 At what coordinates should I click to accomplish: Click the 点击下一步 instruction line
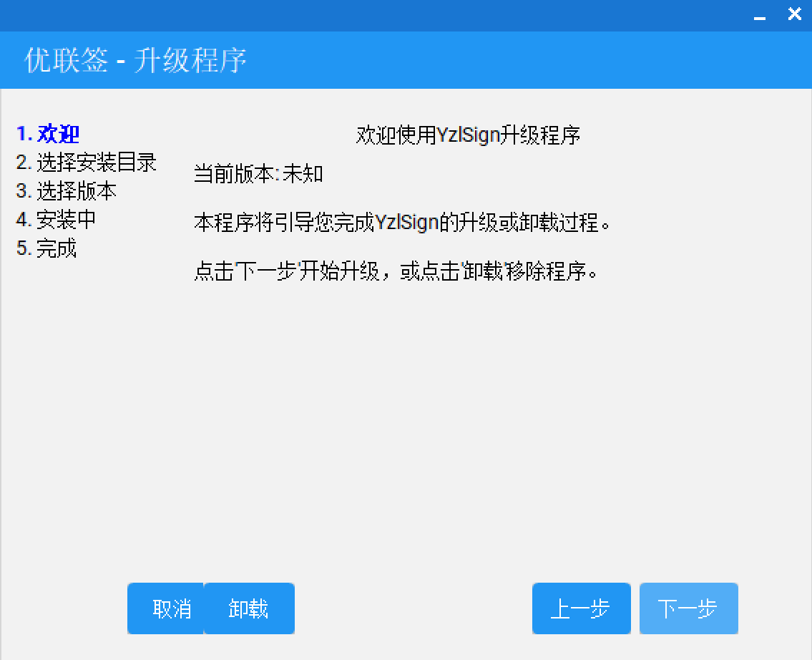397,273
